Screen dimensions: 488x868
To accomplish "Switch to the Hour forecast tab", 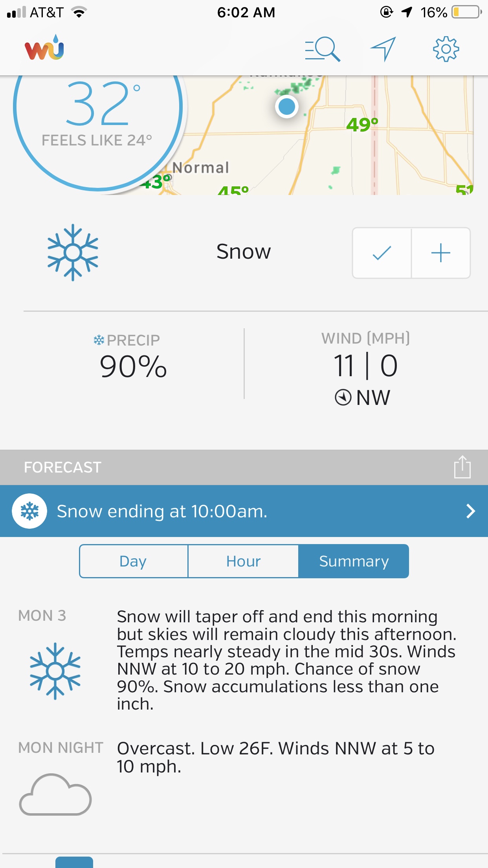I will tap(243, 561).
